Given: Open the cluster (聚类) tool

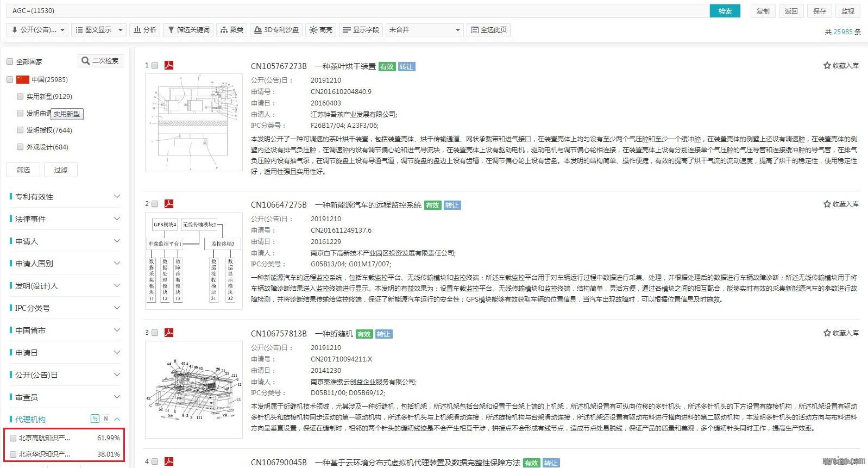Looking at the screenshot, I should click(x=231, y=30).
